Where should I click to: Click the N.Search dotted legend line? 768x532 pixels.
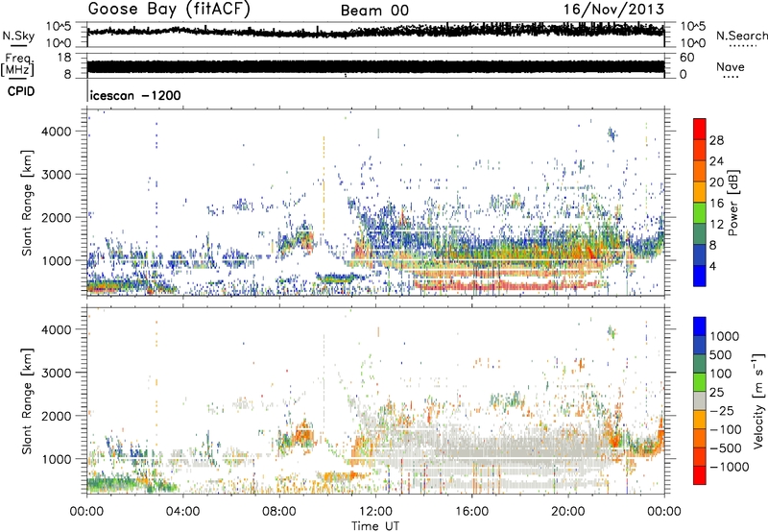742,46
